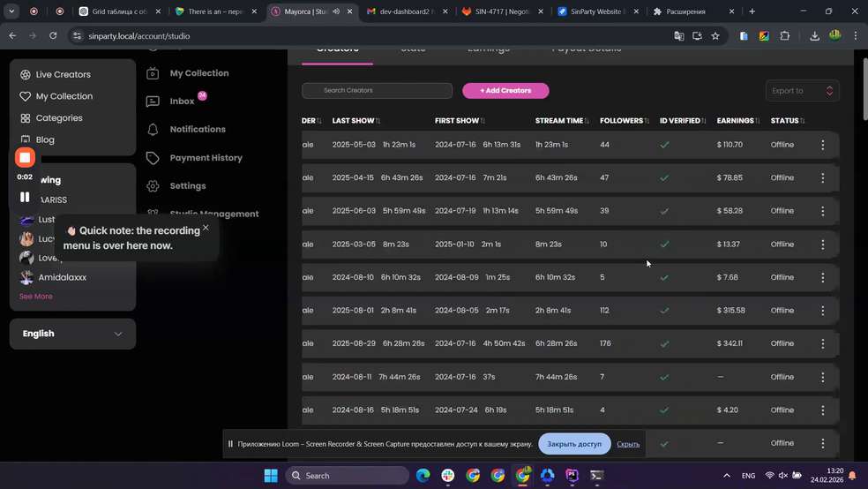Open PhpStorm from taskbar

pos(572,476)
